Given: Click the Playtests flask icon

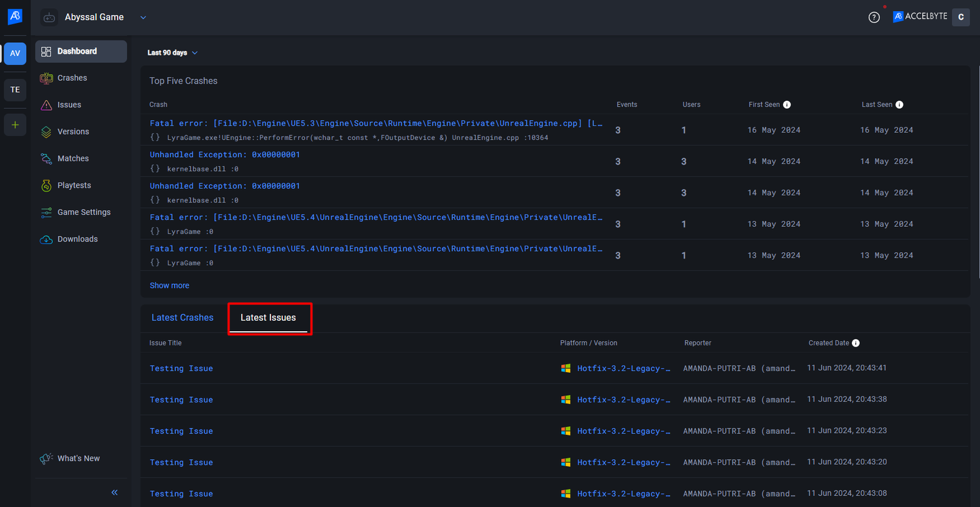Looking at the screenshot, I should tap(46, 185).
